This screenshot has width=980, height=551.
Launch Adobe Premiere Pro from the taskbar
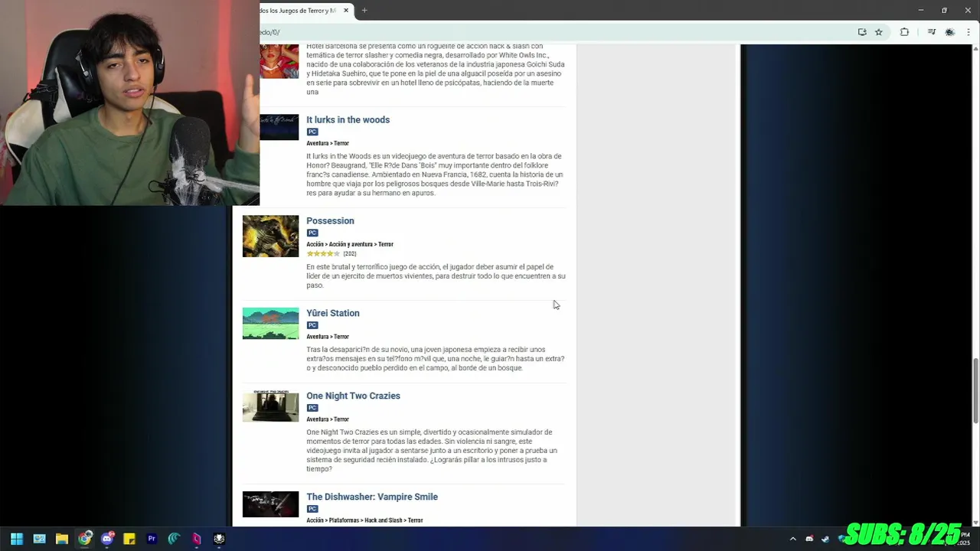[152, 539]
